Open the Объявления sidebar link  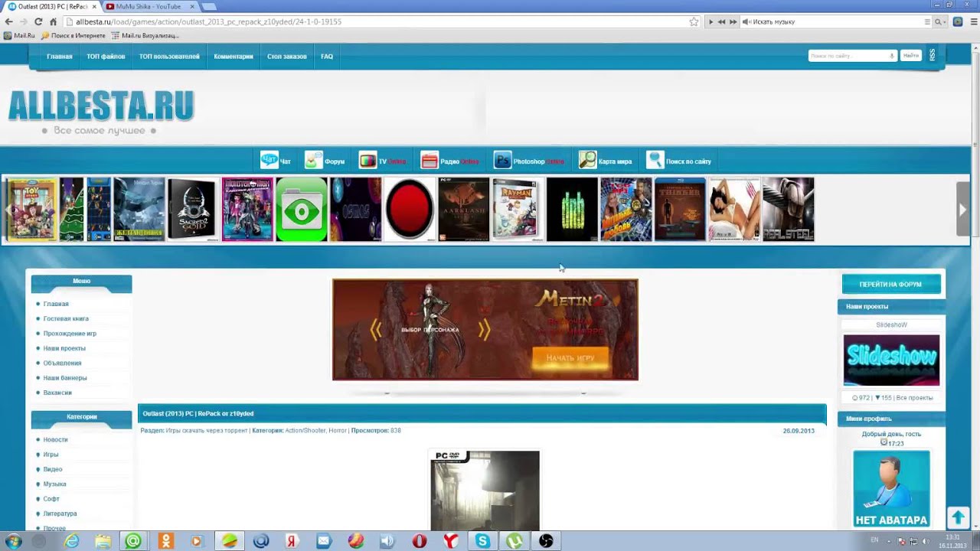coord(62,363)
